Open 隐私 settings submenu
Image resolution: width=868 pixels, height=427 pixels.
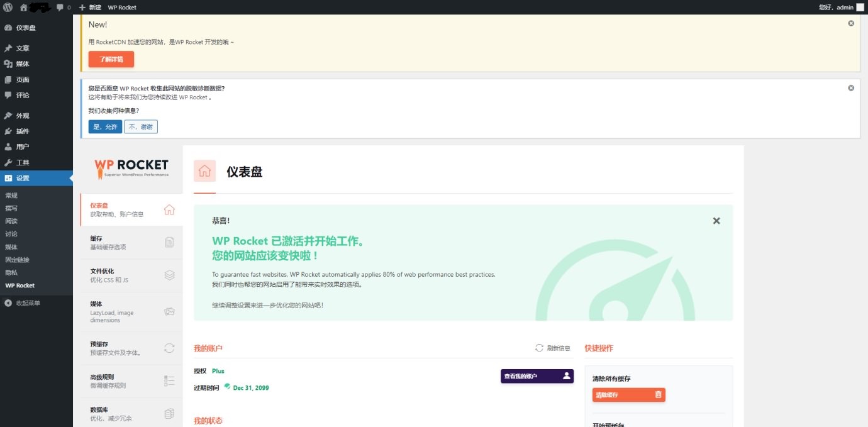point(11,272)
